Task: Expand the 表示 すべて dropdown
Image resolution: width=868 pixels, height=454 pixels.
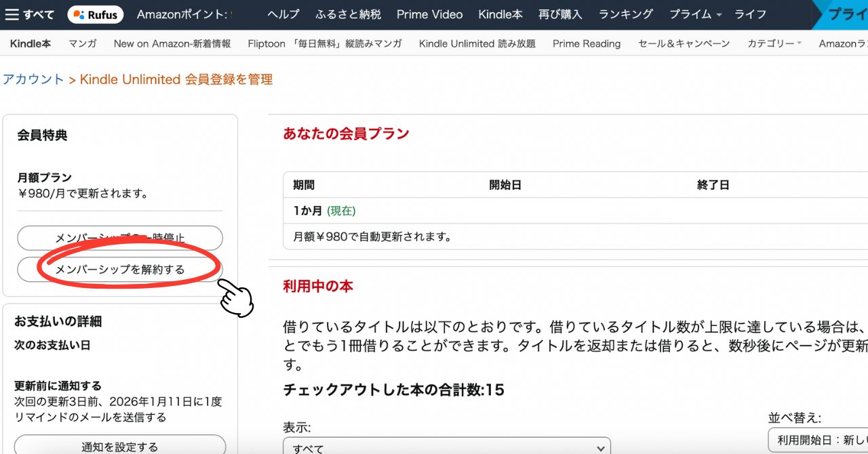Action: [446, 447]
